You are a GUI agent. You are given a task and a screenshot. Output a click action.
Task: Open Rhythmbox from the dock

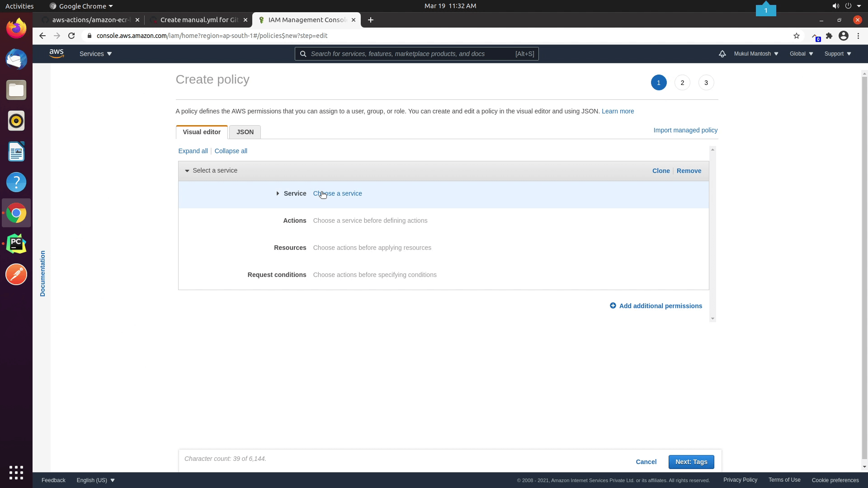pyautogui.click(x=16, y=121)
